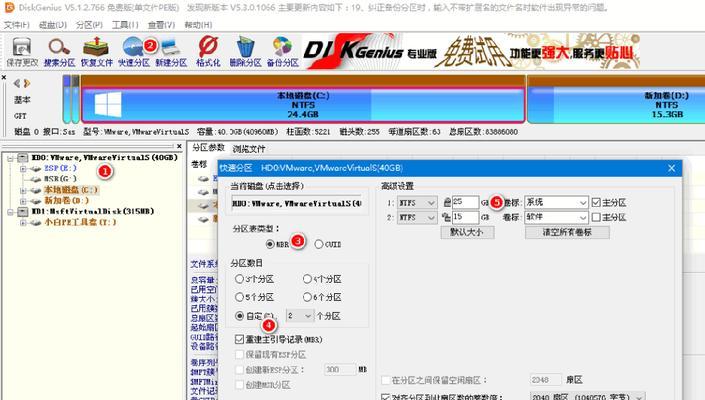Launch the Recover Files tool
This screenshot has height=400, width=705.
click(96, 52)
